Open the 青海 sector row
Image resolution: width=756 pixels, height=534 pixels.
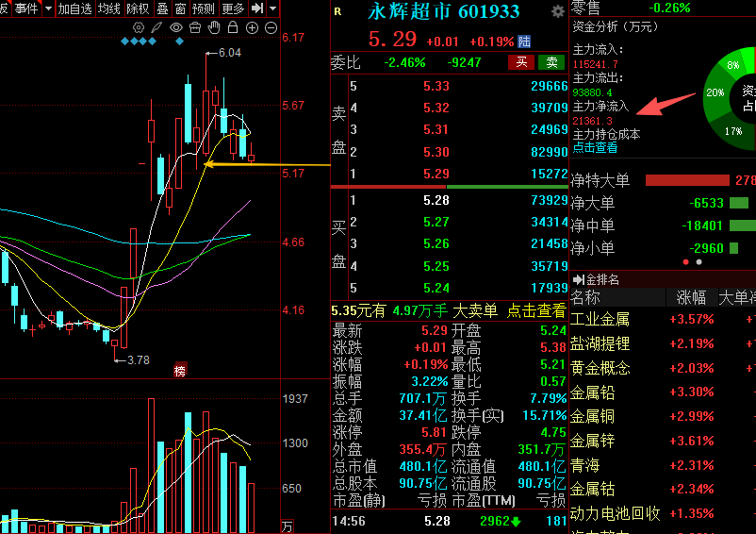pos(663,465)
